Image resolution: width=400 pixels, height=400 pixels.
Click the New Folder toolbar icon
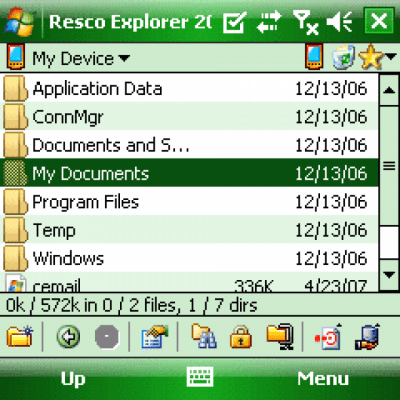click(x=20, y=336)
